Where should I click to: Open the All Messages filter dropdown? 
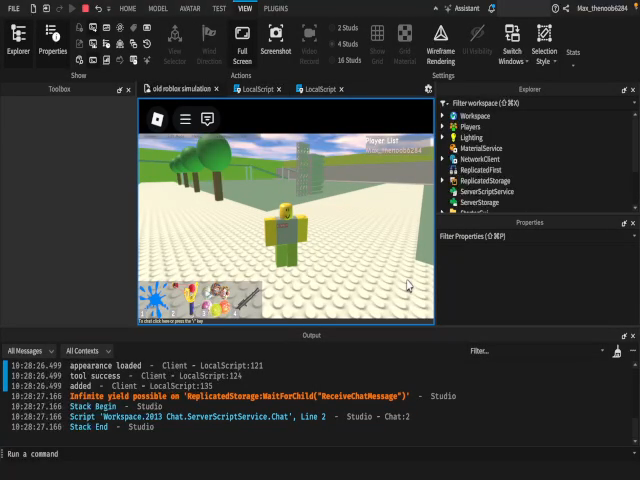29,351
